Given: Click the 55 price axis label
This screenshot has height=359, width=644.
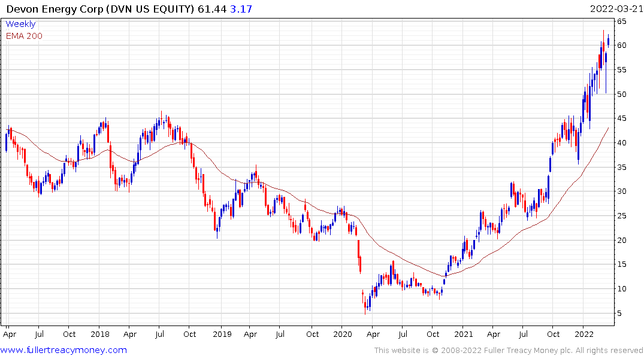Looking at the screenshot, I should [x=621, y=70].
